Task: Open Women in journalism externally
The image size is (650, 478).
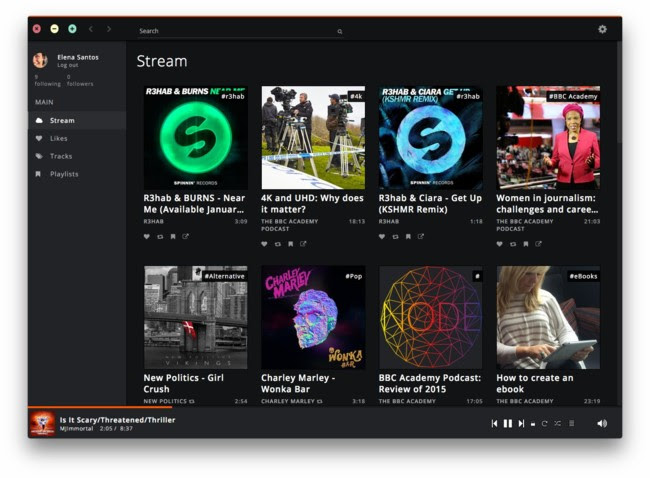Action: (538, 244)
